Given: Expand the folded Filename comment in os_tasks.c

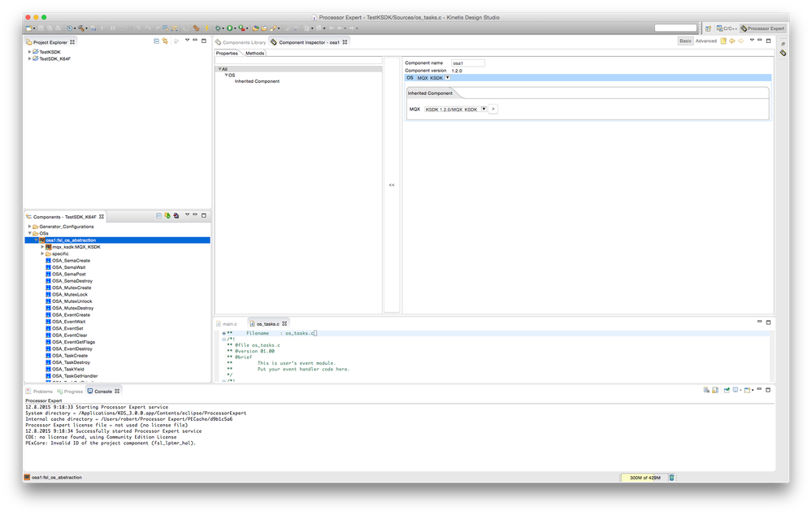Looking at the screenshot, I should pyautogui.click(x=224, y=333).
